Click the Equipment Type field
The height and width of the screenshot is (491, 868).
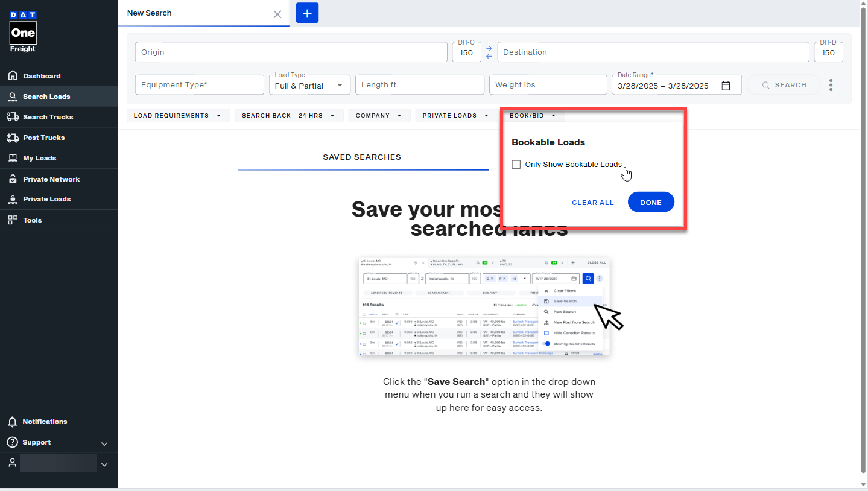(200, 85)
